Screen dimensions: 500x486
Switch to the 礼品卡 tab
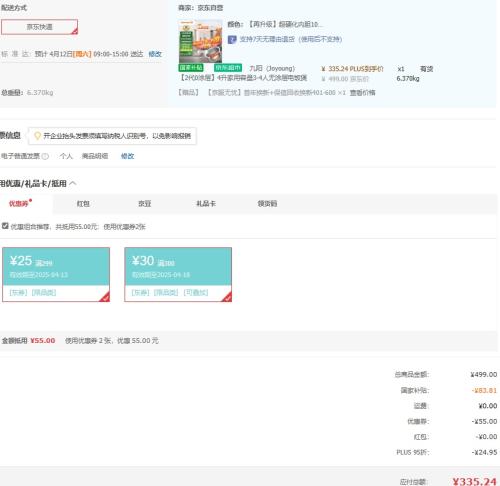[206, 204]
